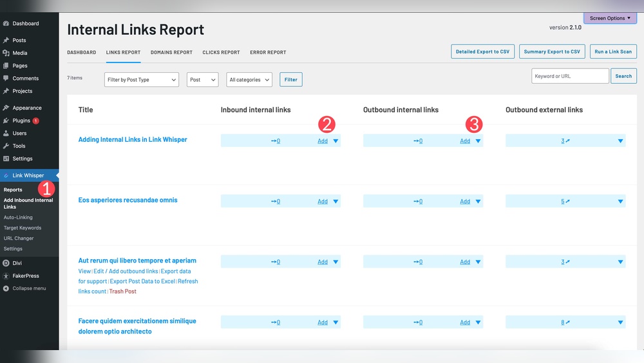644x363 pixels.
Task: Switch to the Dashboard report tab
Action: (x=82, y=52)
